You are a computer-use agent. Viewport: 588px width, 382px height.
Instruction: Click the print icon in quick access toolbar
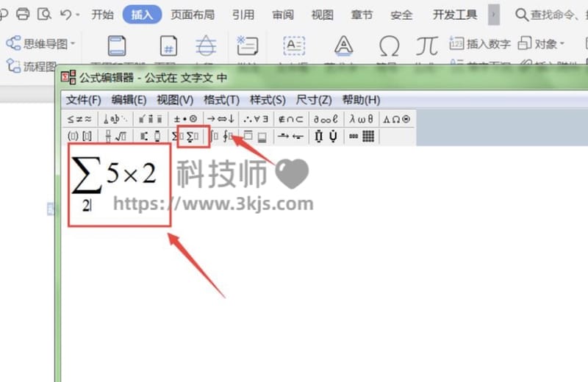[x=23, y=14]
